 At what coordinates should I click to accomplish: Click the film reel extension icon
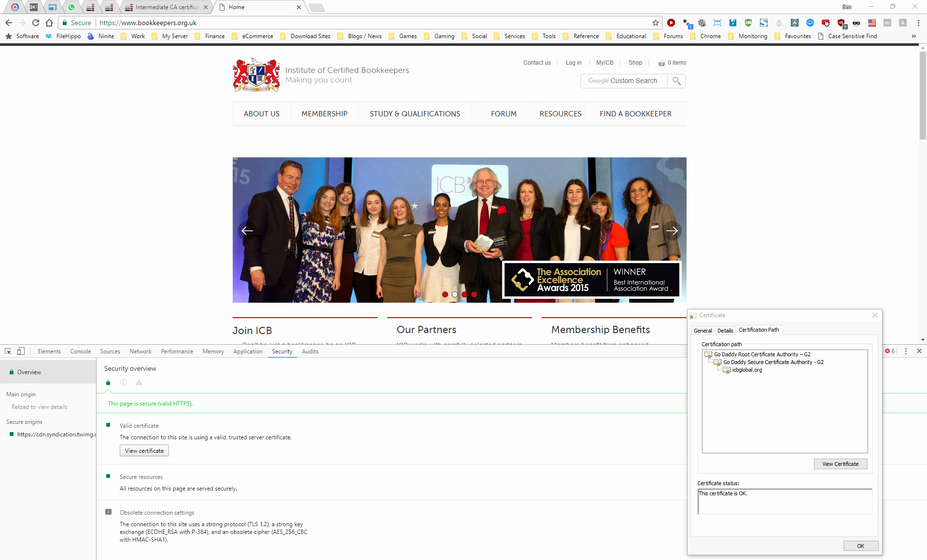(702, 23)
